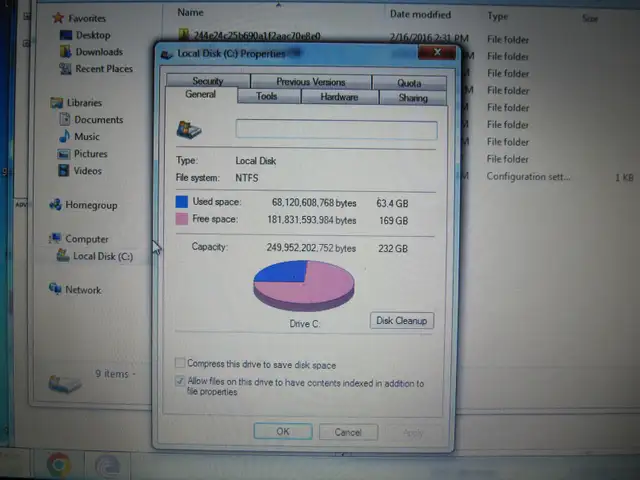Toggle allow files to be indexed checkbox
640x480 pixels.
pos(180,381)
